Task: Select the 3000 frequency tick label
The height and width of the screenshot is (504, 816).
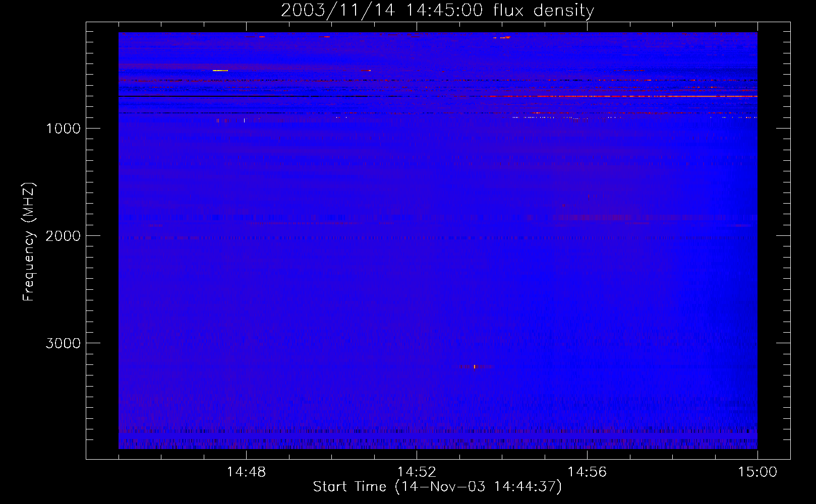Action: (63, 343)
